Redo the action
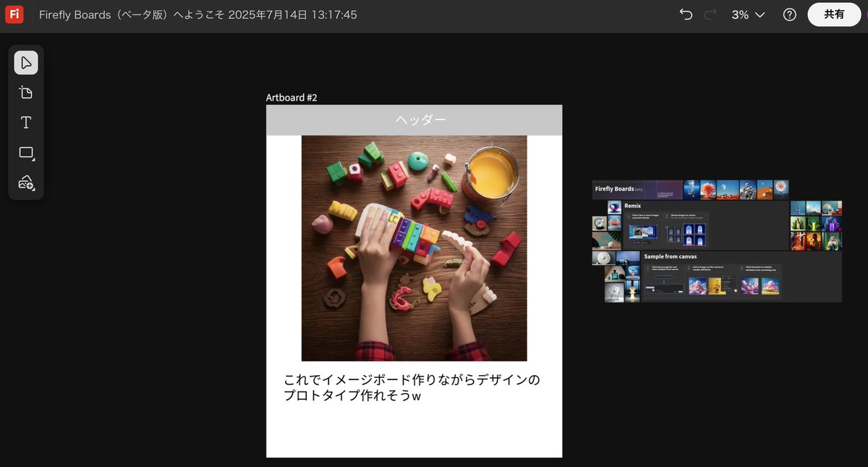Image resolution: width=868 pixels, height=467 pixels. coord(710,14)
